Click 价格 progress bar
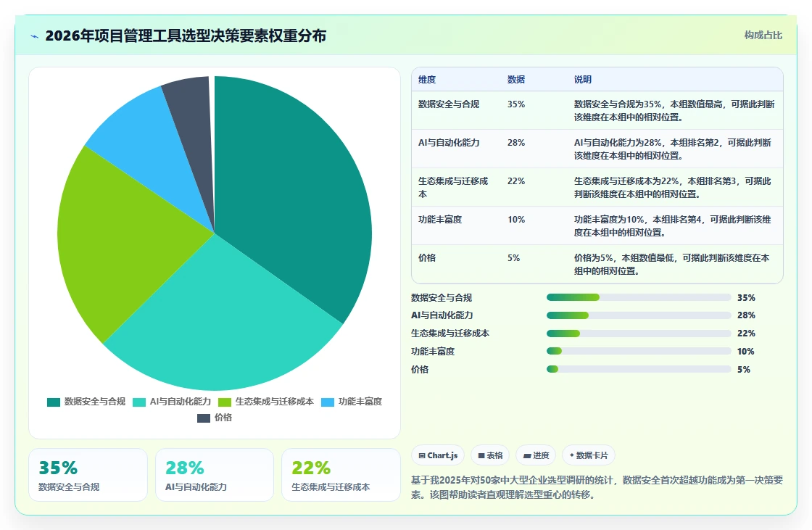Screen dimensions: 812x530 coord(639,369)
